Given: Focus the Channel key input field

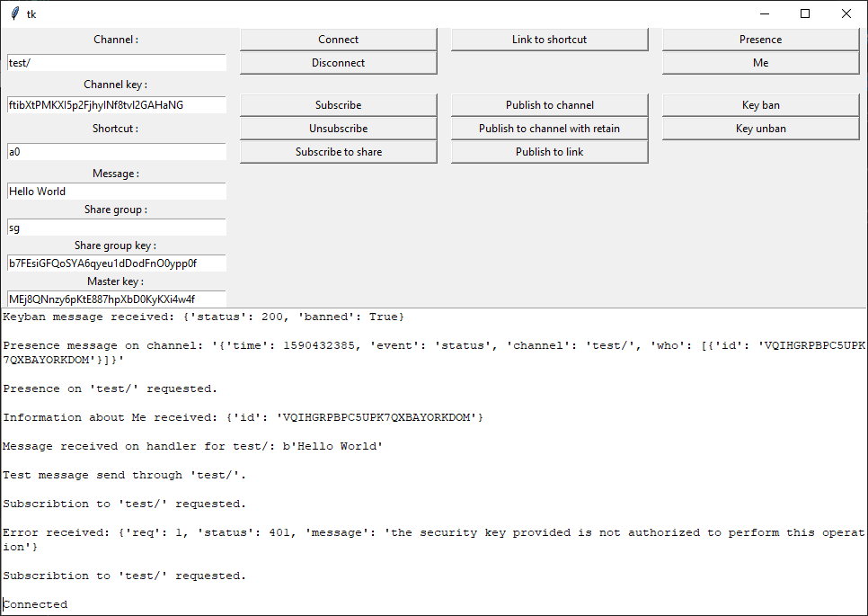Looking at the screenshot, I should click(117, 104).
